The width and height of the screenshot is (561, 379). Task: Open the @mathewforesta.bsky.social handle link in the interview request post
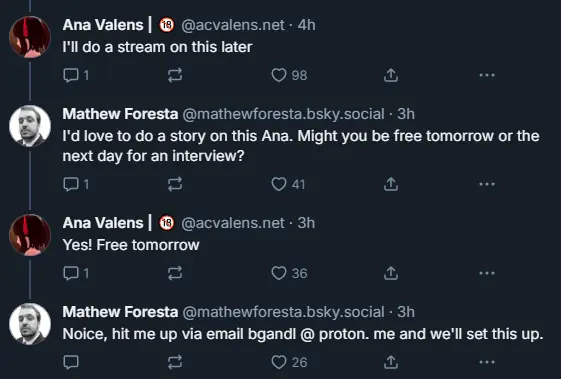coord(283,114)
